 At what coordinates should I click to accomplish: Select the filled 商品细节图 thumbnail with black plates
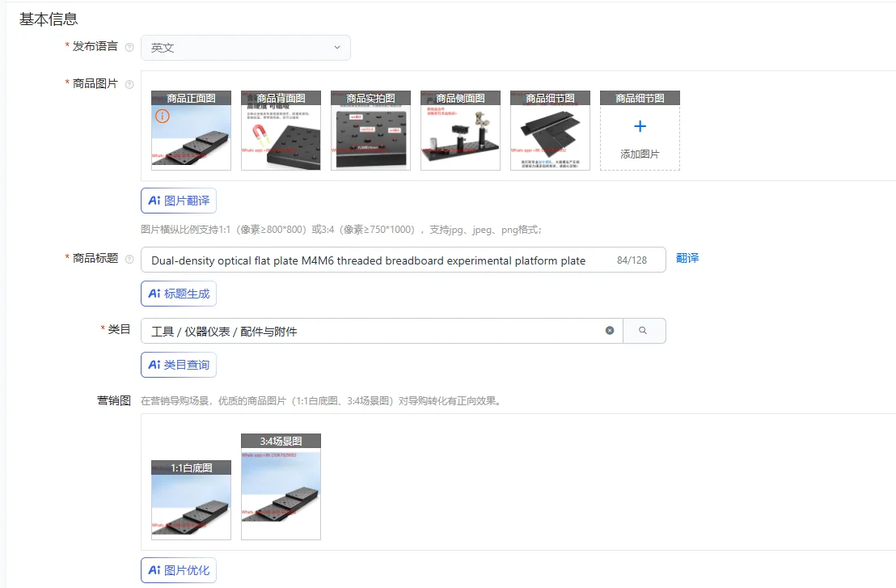coord(550,130)
